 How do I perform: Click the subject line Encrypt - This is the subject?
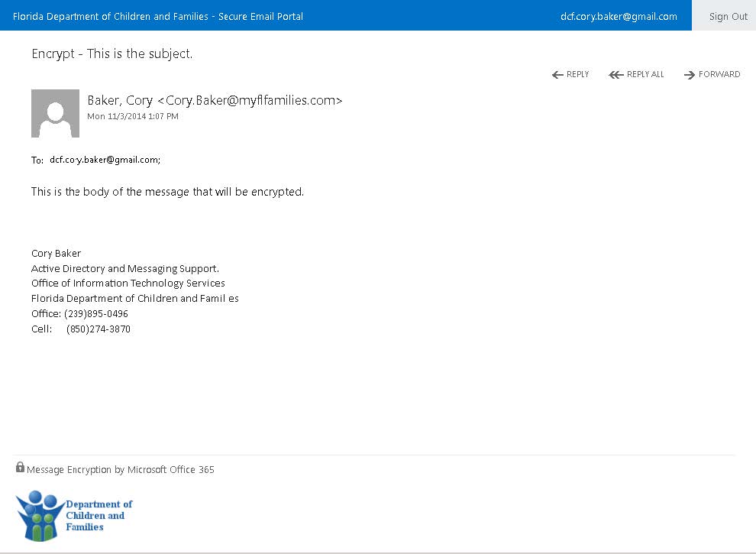pyautogui.click(x=111, y=53)
